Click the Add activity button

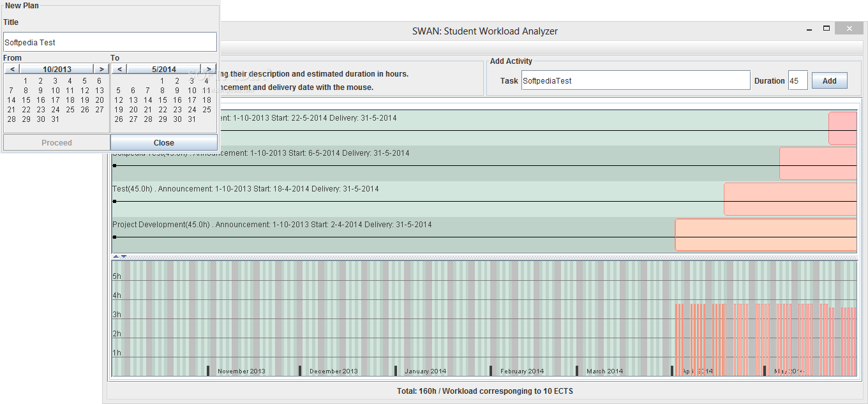tap(829, 81)
